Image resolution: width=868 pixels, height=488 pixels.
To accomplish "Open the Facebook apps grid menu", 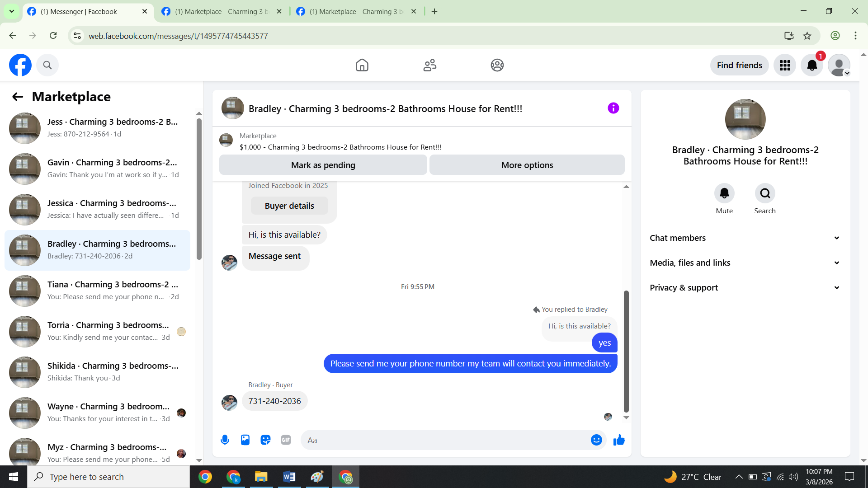I will (785, 66).
